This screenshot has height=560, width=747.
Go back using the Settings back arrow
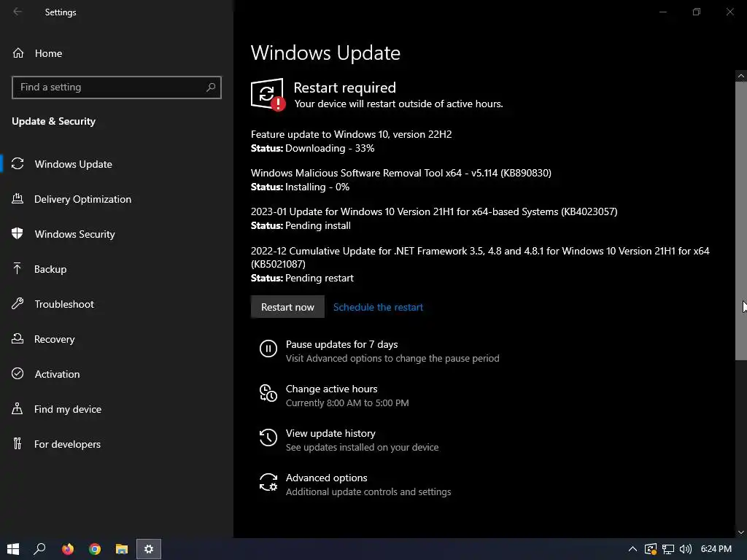(x=18, y=12)
